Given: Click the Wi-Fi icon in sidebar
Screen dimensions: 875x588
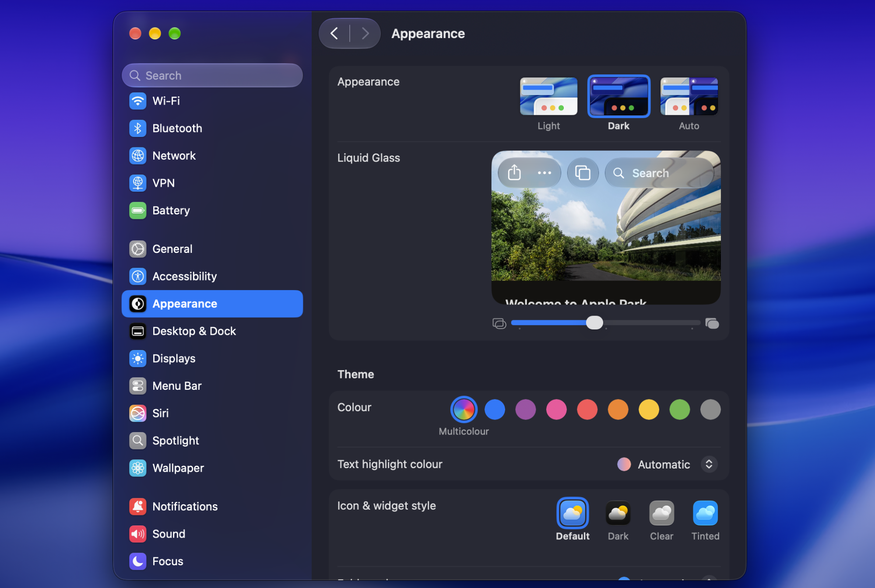Looking at the screenshot, I should [138, 101].
